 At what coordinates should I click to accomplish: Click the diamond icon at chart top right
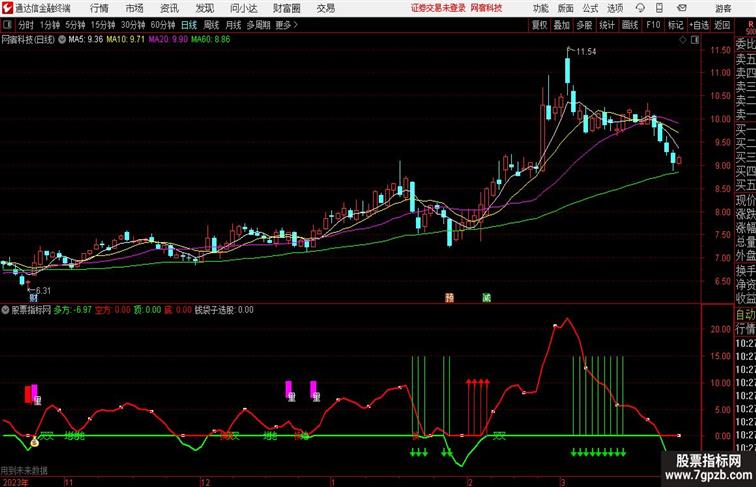tap(683, 40)
